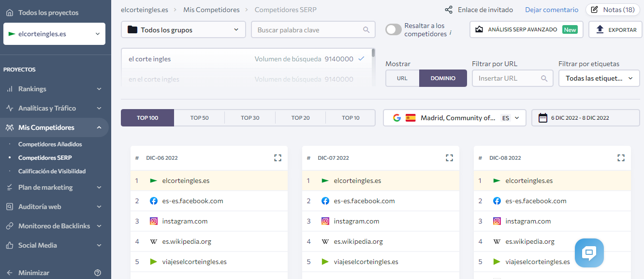Image resolution: width=644 pixels, height=279 pixels.
Task: Open Competidores Añadidos page
Action: (50, 144)
